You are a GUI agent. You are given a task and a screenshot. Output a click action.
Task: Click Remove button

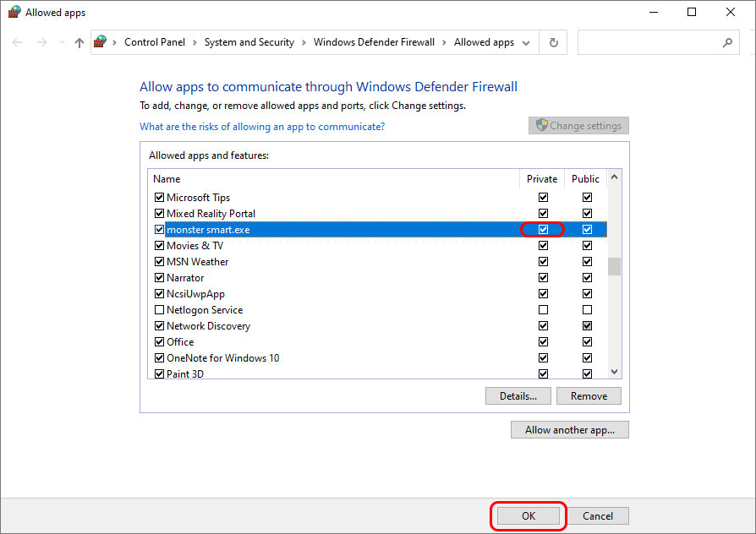click(x=589, y=395)
